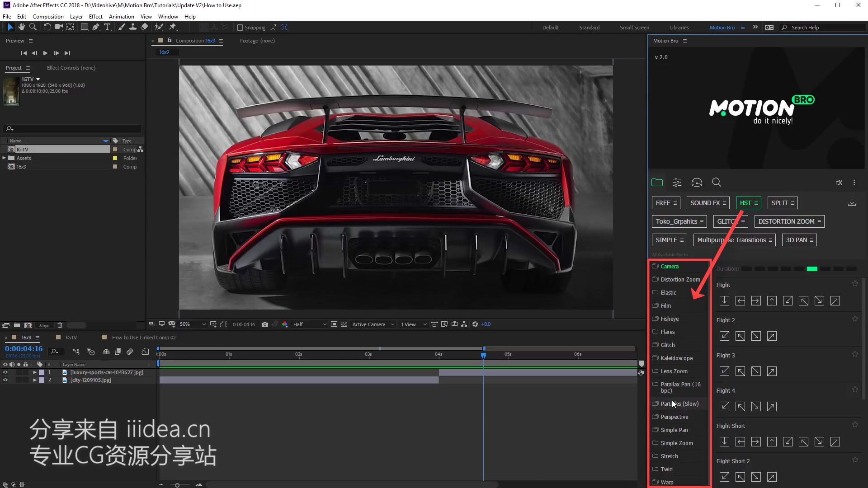The image size is (868, 488).
Task: Switch to the IGTV timeline tab
Action: (71, 338)
